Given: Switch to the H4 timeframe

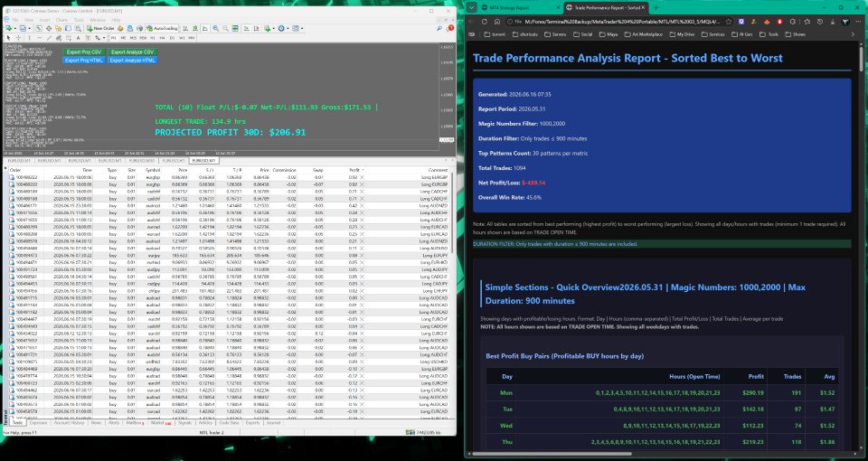Looking at the screenshot, I should pyautogui.click(x=162, y=38).
